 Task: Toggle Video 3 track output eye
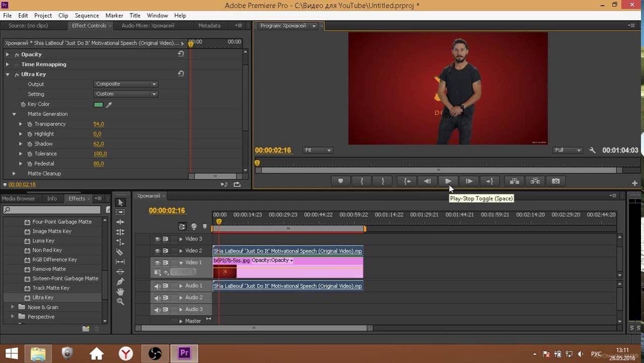click(157, 239)
